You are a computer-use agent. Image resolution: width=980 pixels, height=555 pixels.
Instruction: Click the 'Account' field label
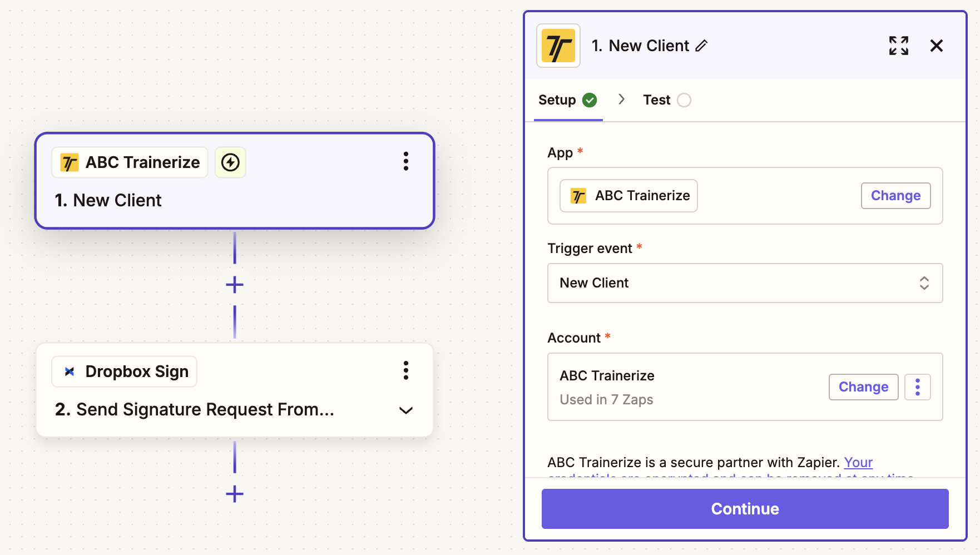pos(574,338)
